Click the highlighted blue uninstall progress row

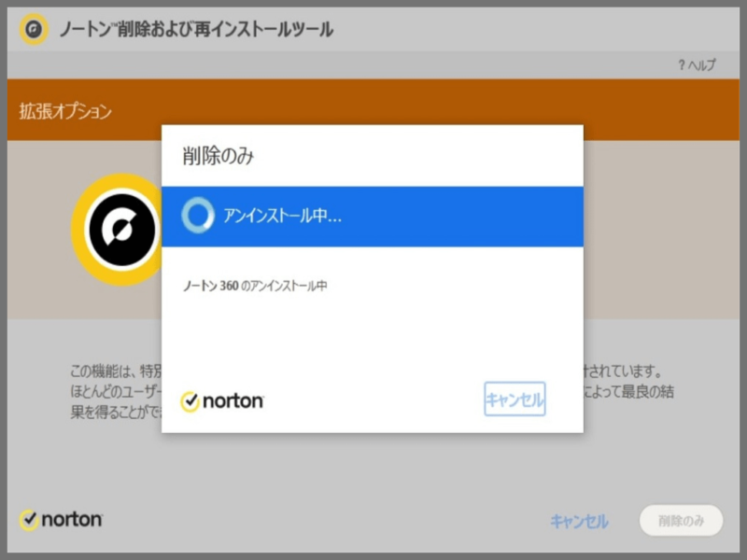(373, 217)
